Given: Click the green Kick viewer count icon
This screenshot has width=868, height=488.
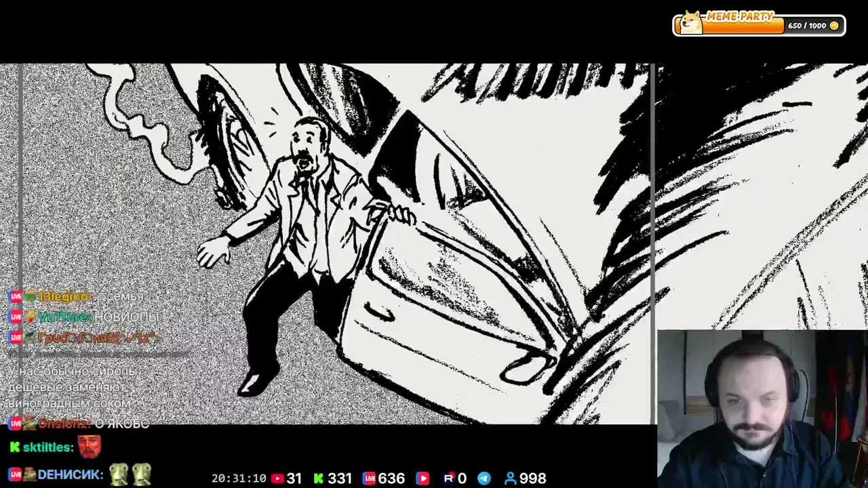Looking at the screenshot, I should (318, 479).
